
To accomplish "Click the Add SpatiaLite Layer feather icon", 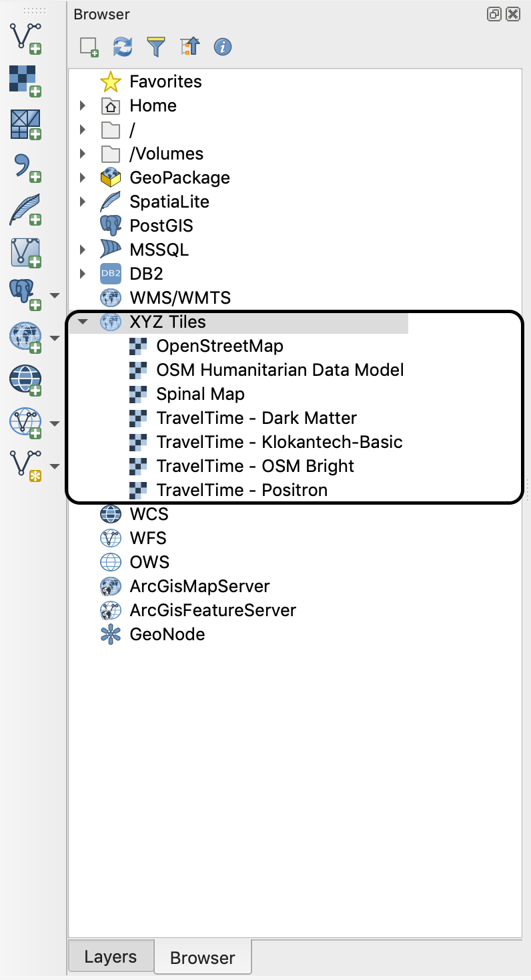I will (26, 210).
